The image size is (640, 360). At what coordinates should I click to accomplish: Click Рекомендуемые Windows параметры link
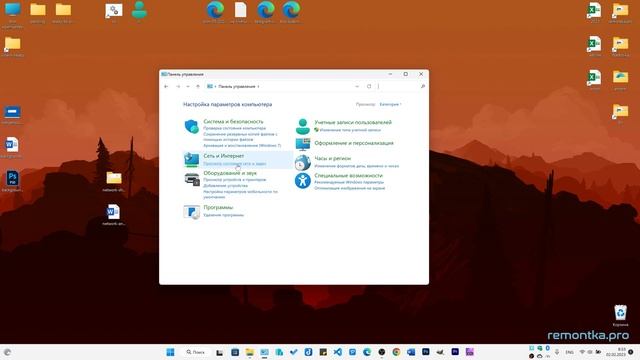tap(349, 182)
